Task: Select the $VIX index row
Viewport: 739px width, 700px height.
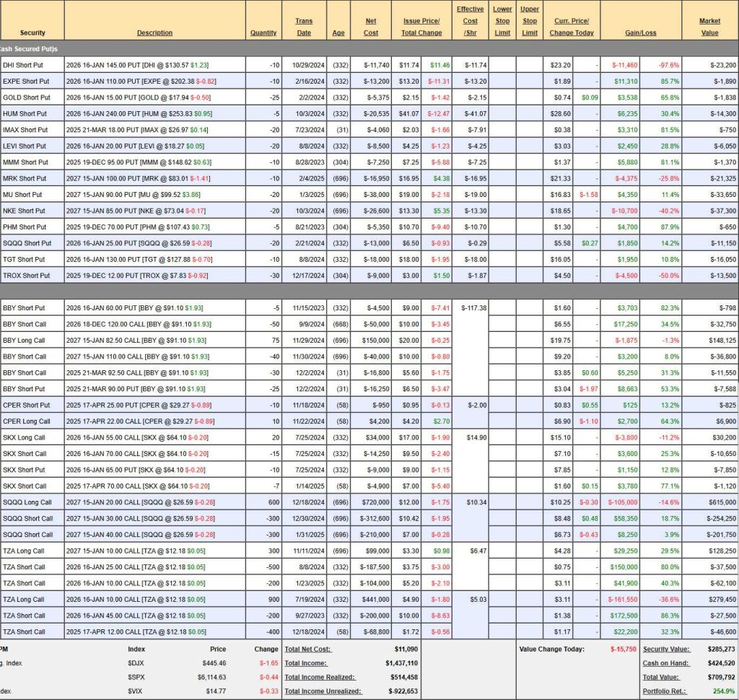Action: (x=139, y=691)
